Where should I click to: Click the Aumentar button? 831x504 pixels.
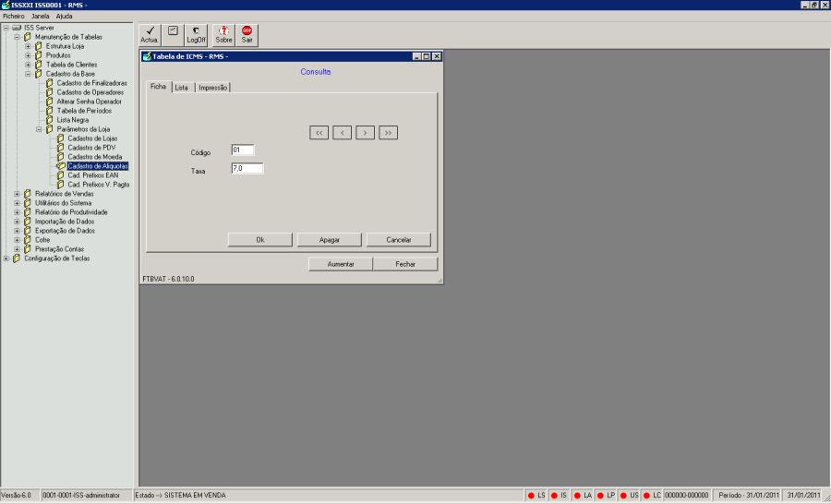click(x=341, y=264)
